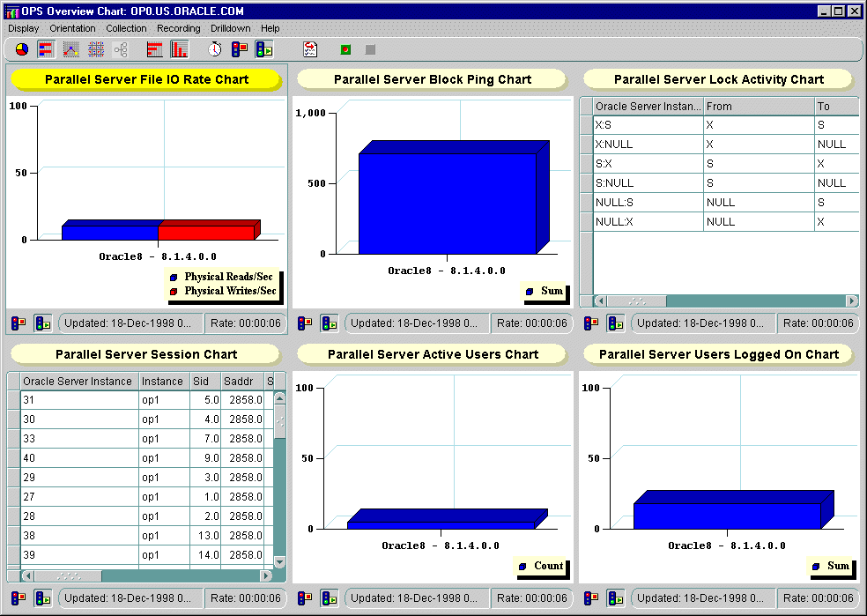This screenshot has height=616, width=867.
Task: Pause collection via toolbar red traffic light
Action: (240, 49)
